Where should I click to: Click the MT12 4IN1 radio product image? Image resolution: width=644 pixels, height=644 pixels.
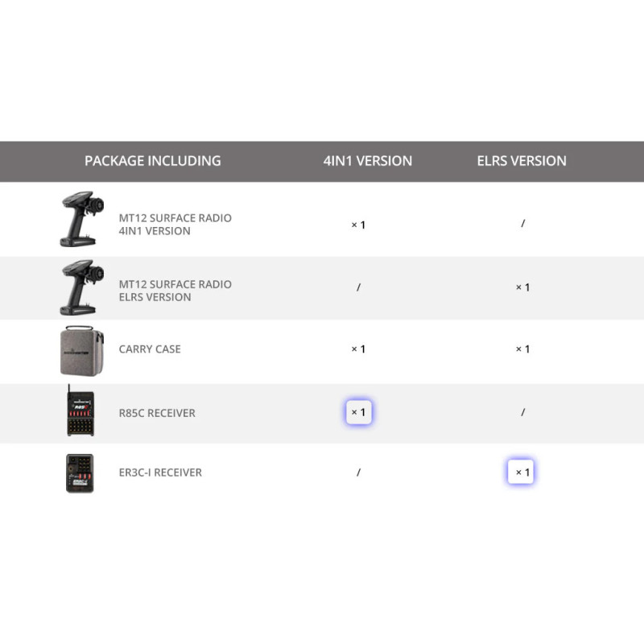[82, 218]
